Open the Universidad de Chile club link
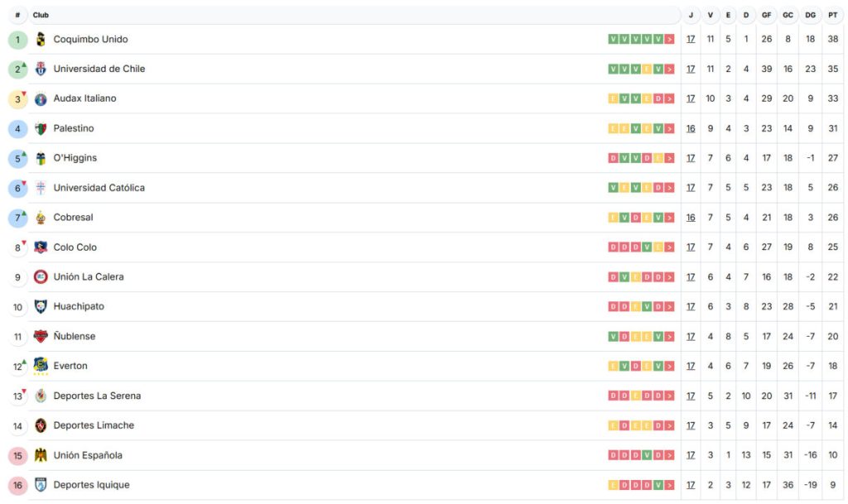Screen dimensions: 848x504 [x=99, y=69]
